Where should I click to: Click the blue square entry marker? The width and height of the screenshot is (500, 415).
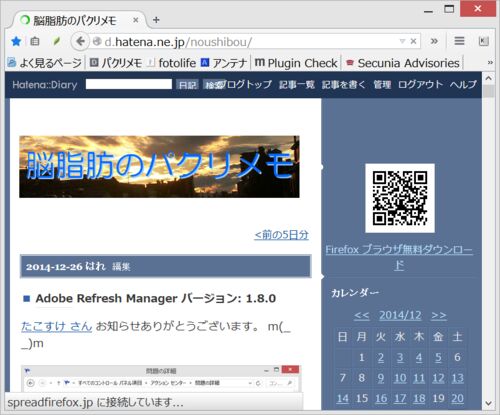click(x=27, y=298)
